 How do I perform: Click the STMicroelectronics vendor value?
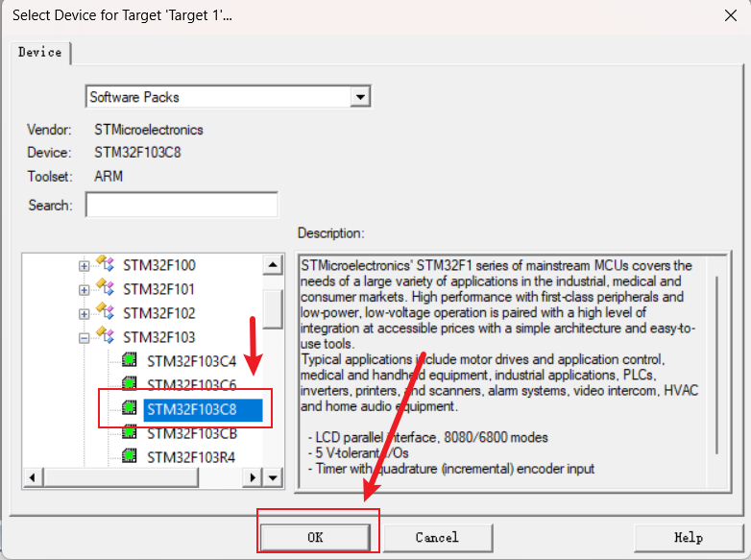click(149, 130)
